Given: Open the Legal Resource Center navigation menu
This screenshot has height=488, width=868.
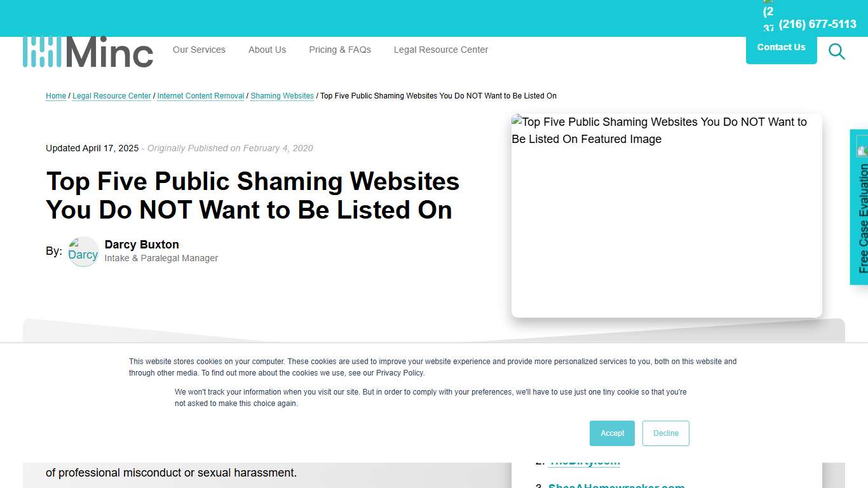Looking at the screenshot, I should point(441,50).
